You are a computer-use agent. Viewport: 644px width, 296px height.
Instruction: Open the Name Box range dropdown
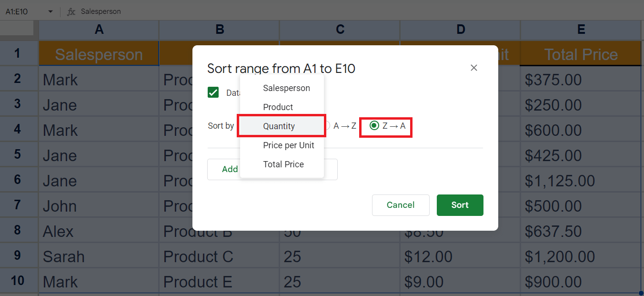coord(50,11)
